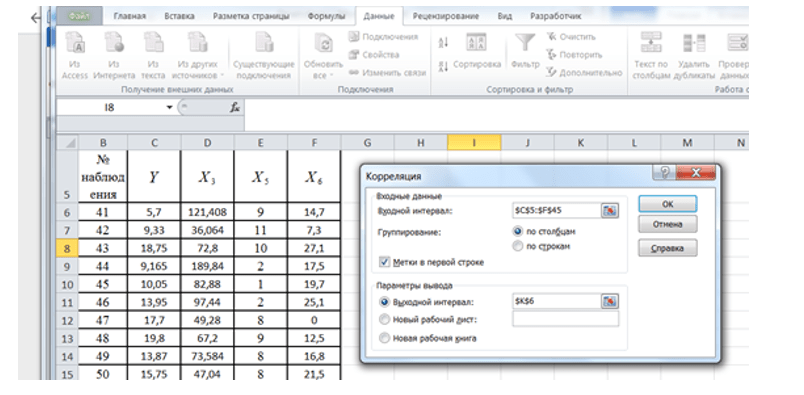
Task: Click range selector icon for output interval
Action: pos(610,301)
